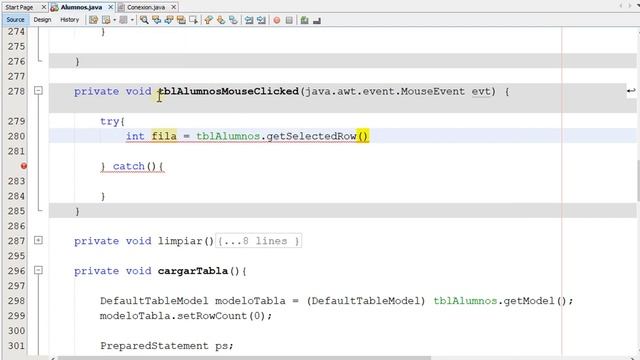This screenshot has width=640, height=360.
Task: Open the Back navigation history dropdown arrow
Action: (115, 20)
